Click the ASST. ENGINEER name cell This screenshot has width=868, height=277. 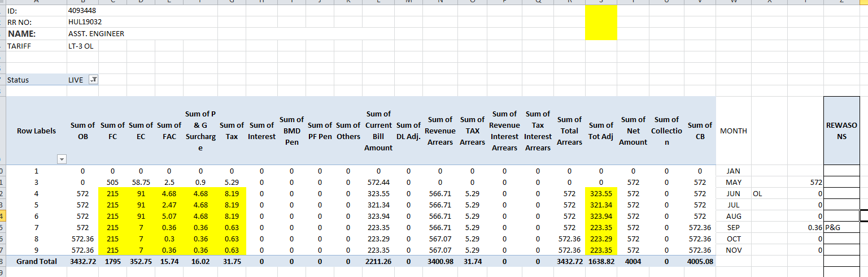pos(96,34)
